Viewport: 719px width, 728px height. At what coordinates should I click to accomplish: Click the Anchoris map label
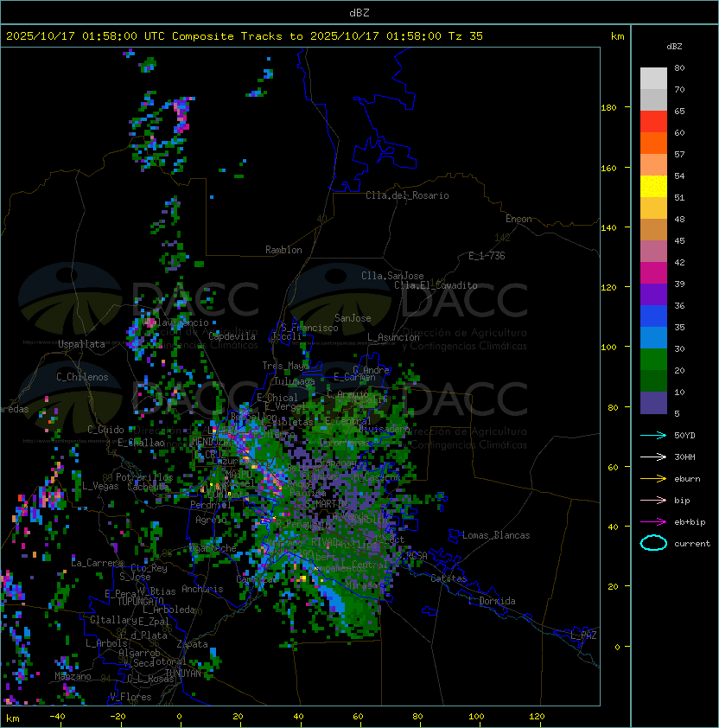click(x=202, y=589)
